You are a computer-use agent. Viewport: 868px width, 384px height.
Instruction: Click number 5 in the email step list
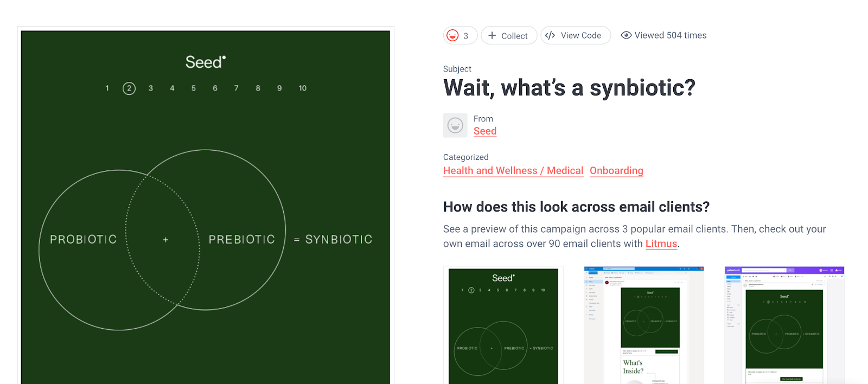(194, 88)
